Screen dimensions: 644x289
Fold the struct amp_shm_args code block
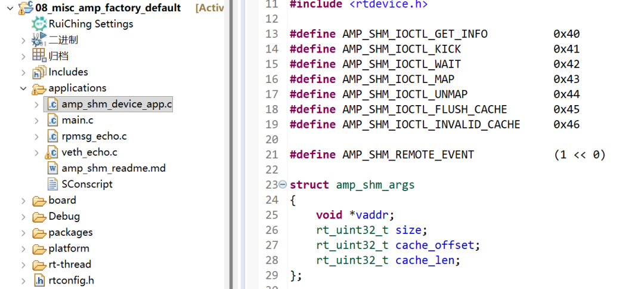tap(283, 185)
